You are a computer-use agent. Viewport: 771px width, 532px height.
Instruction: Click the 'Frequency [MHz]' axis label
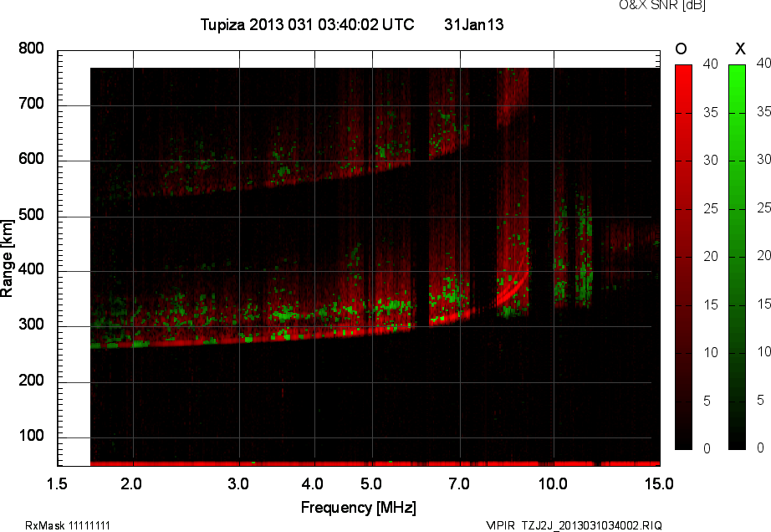tap(359, 508)
